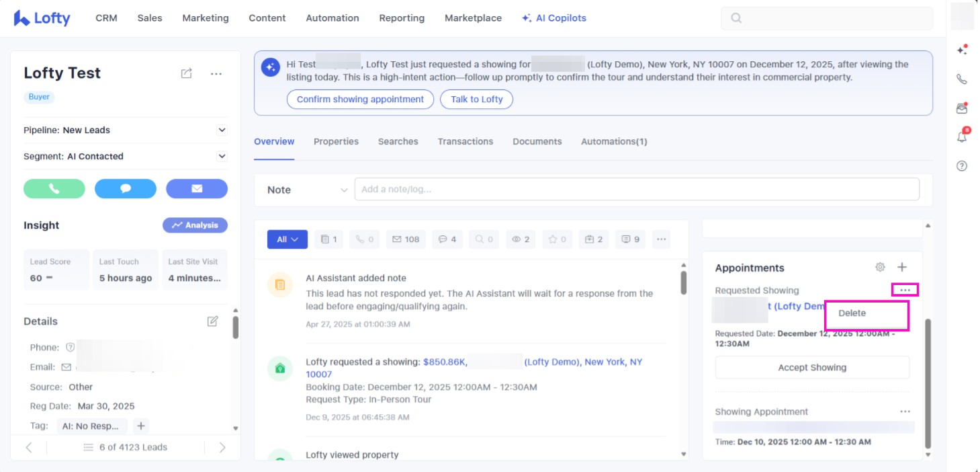Image resolution: width=980 pixels, height=472 pixels.
Task: Click Confirm showing appointment button
Action: 360,100
